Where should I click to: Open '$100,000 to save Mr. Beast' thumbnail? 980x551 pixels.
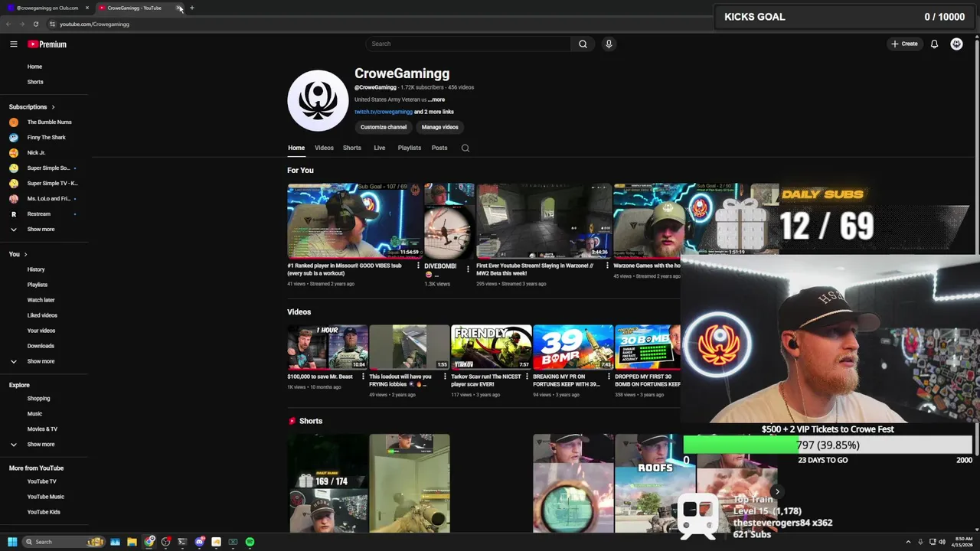327,347
